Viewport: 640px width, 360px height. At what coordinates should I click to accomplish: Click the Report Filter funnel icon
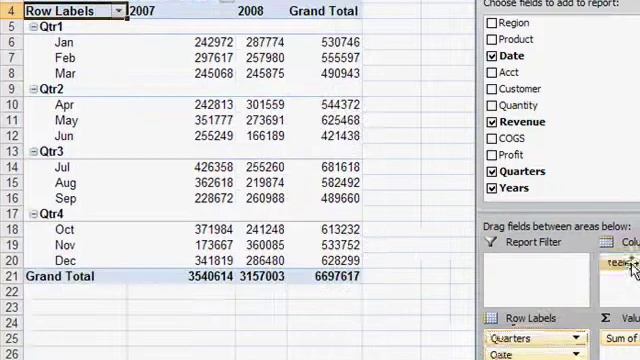point(491,242)
